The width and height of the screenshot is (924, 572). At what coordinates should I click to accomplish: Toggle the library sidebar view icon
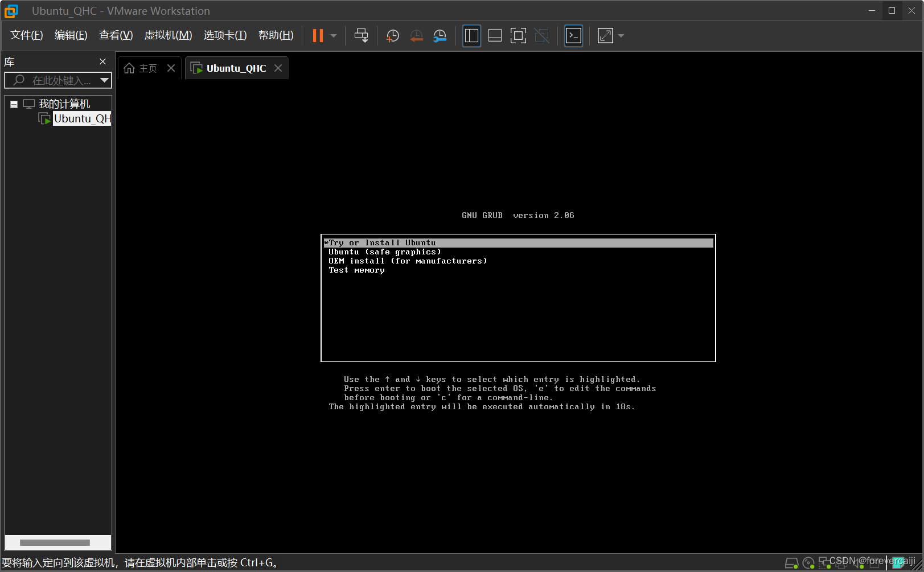[x=471, y=36]
